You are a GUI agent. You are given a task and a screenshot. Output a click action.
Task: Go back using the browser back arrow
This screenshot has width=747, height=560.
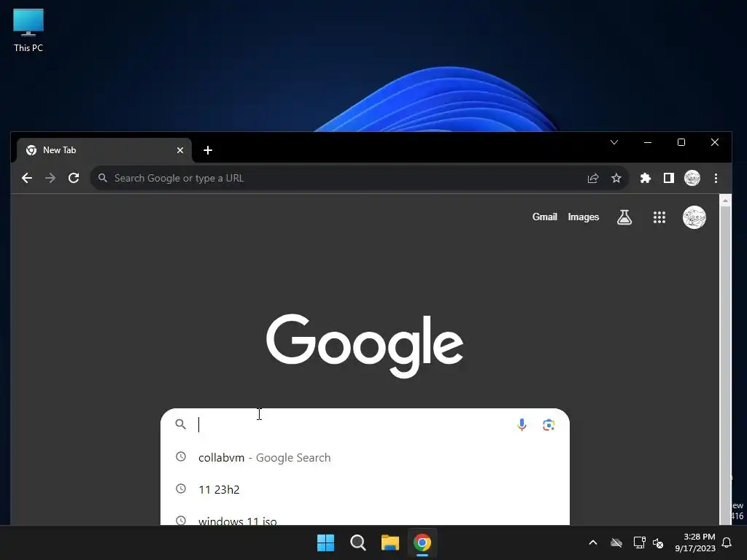click(x=27, y=178)
